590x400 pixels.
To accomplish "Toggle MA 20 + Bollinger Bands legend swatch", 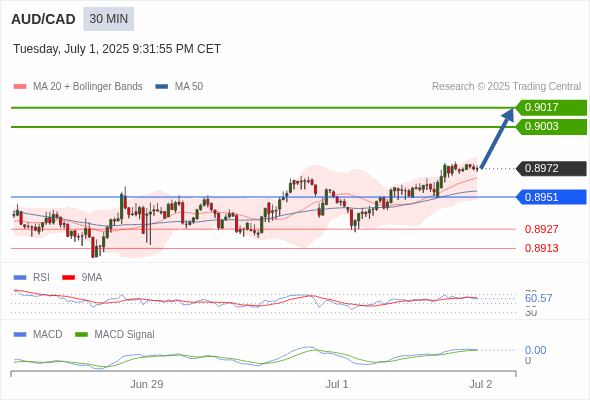I will tap(20, 87).
